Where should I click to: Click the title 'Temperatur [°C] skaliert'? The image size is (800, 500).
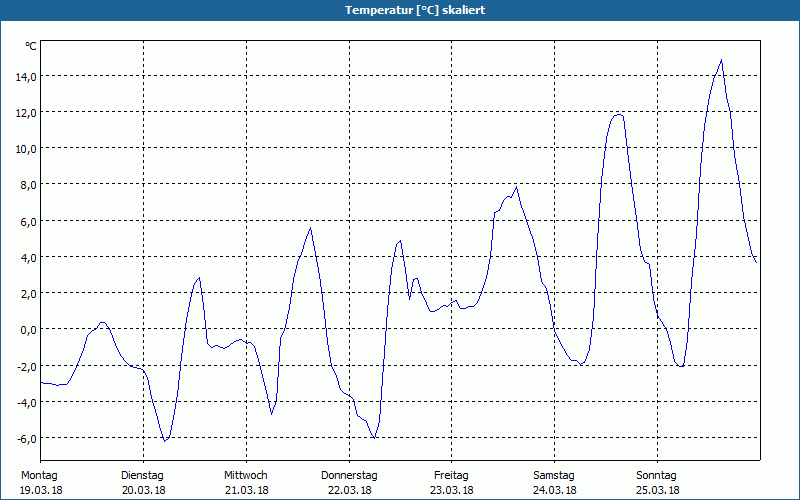click(x=415, y=10)
